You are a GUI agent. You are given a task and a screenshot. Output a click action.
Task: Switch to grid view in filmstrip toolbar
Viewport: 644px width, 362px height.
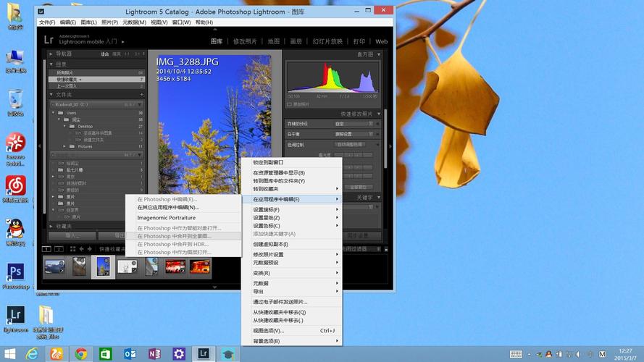click(x=72, y=249)
